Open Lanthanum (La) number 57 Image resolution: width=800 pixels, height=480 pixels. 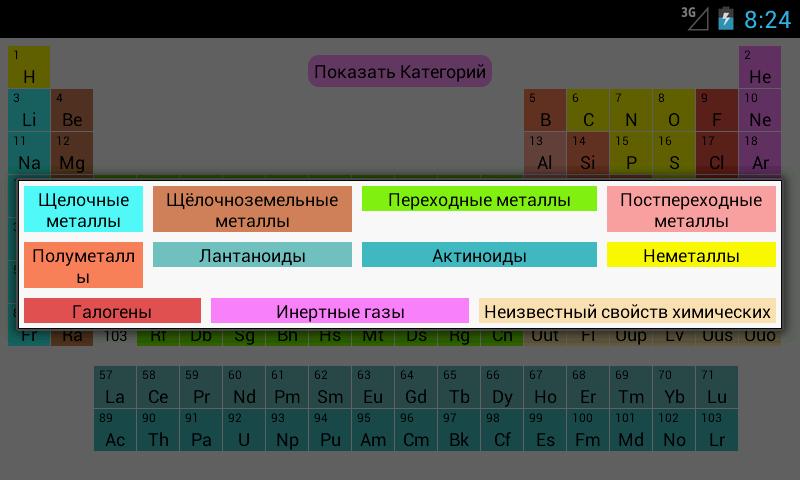click(x=115, y=387)
